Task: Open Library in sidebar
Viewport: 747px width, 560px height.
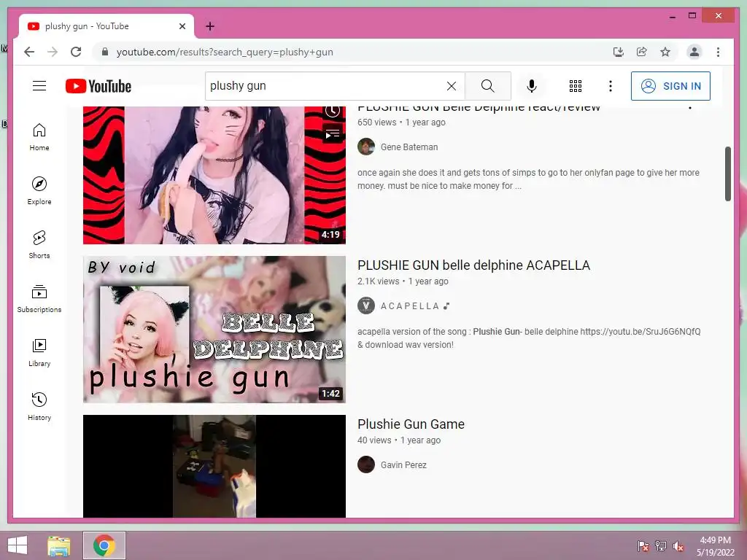Action: point(39,352)
